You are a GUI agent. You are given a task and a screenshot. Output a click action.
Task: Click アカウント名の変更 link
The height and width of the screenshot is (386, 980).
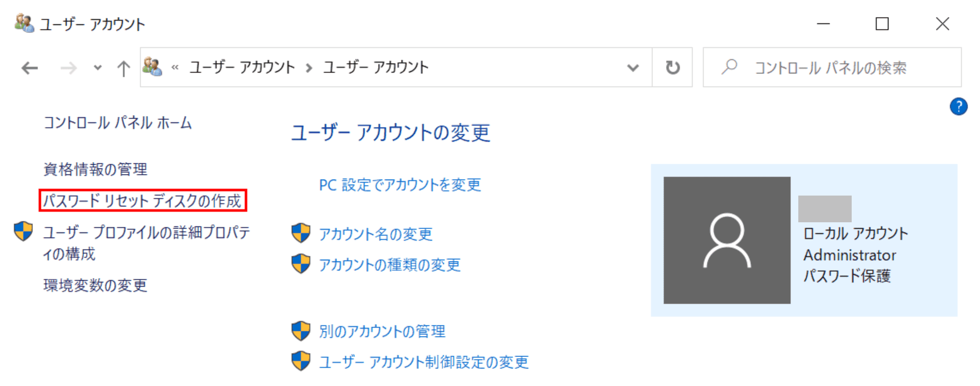click(x=376, y=234)
